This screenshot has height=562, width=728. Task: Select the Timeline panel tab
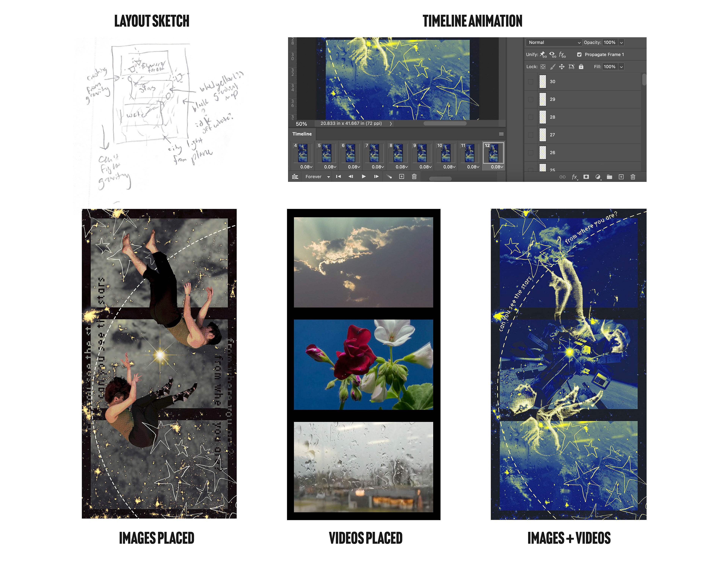tap(302, 134)
